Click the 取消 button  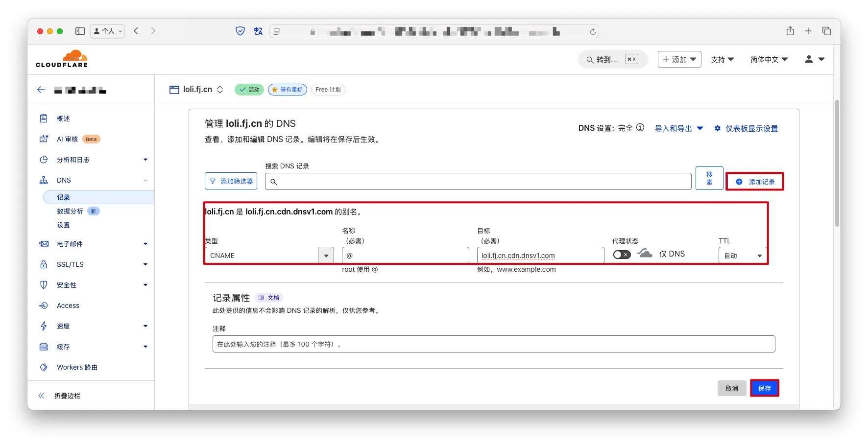[x=731, y=388]
